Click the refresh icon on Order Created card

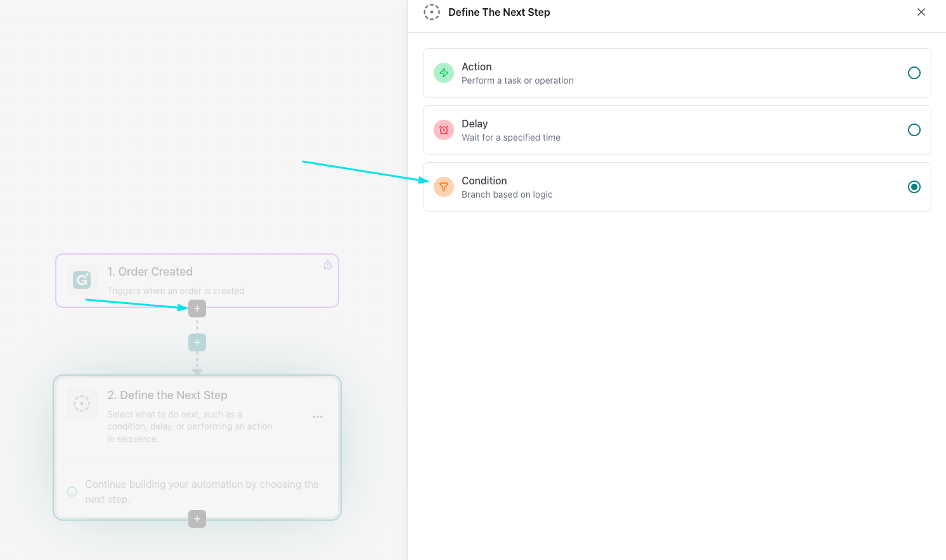pos(328,265)
